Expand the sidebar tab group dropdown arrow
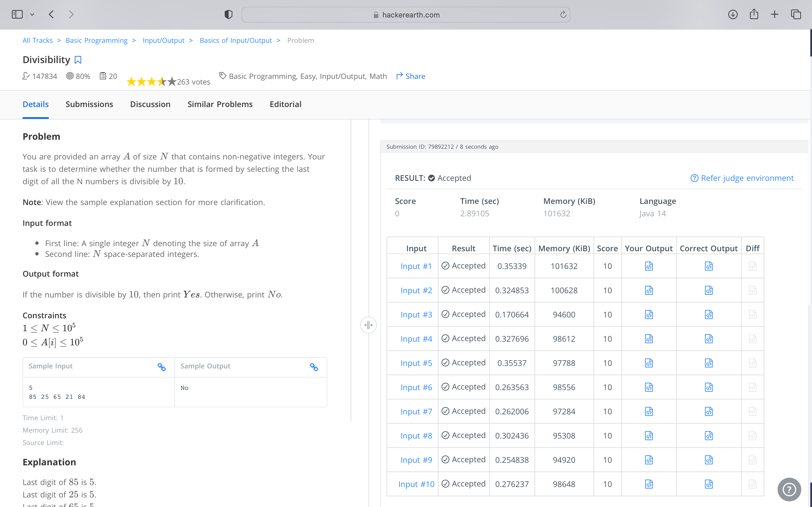812x507 pixels. pyautogui.click(x=32, y=14)
